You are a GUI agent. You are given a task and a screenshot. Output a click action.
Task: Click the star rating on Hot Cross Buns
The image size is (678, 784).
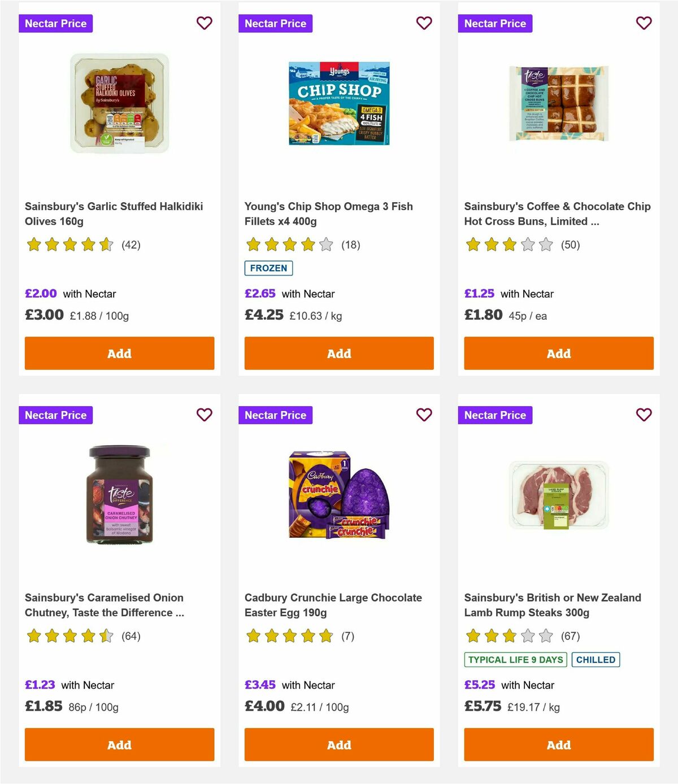point(509,245)
